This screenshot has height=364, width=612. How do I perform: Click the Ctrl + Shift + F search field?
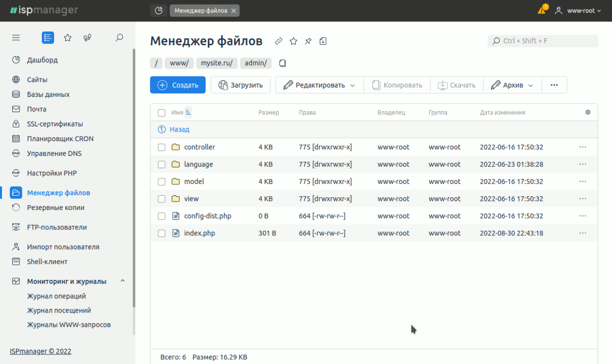543,41
